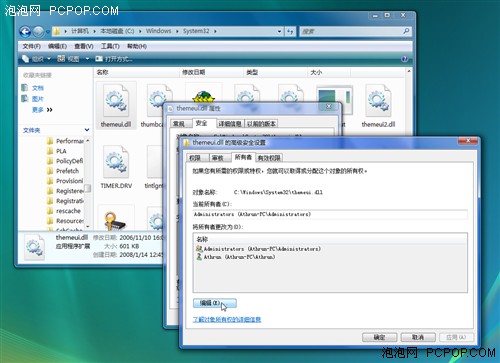Click the magnifier icon in search box
The width and height of the screenshot is (500, 363).
point(406,31)
